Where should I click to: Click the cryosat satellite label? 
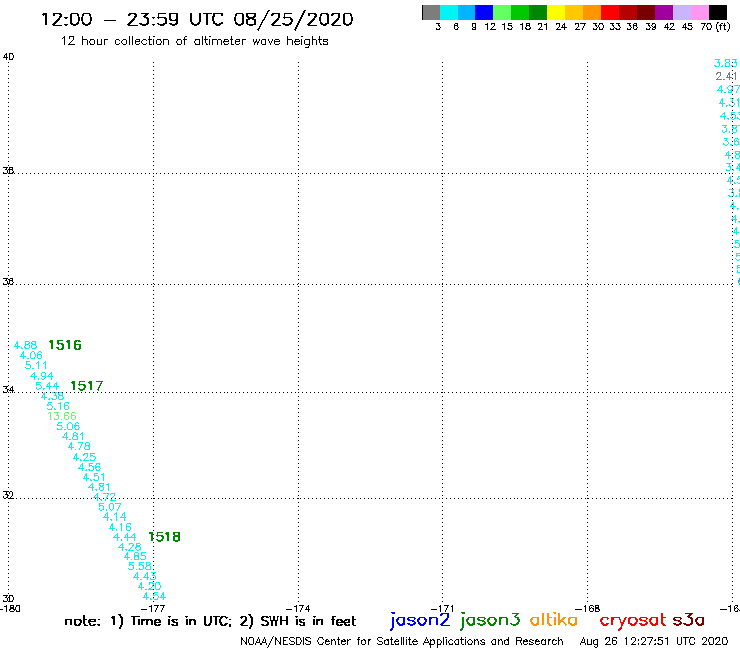click(x=633, y=620)
